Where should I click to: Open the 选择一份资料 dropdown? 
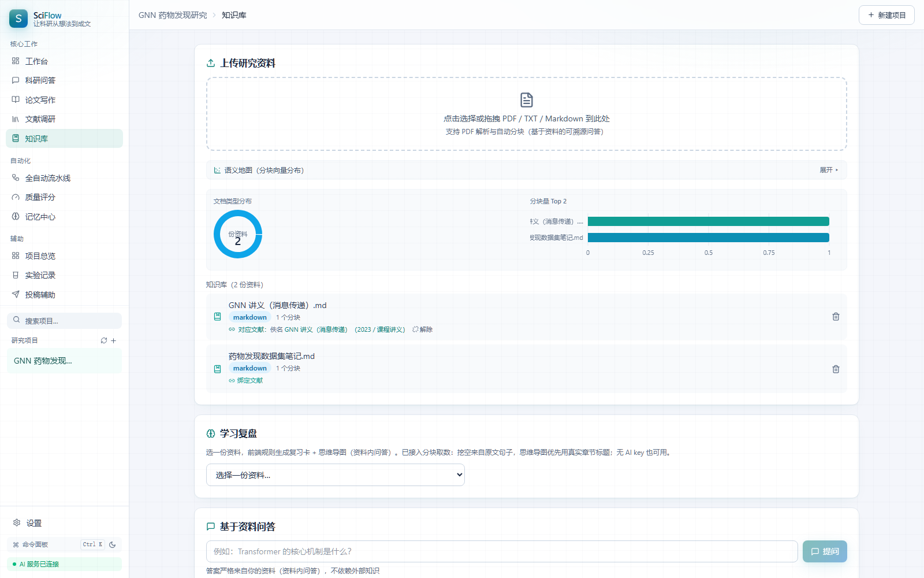point(336,475)
